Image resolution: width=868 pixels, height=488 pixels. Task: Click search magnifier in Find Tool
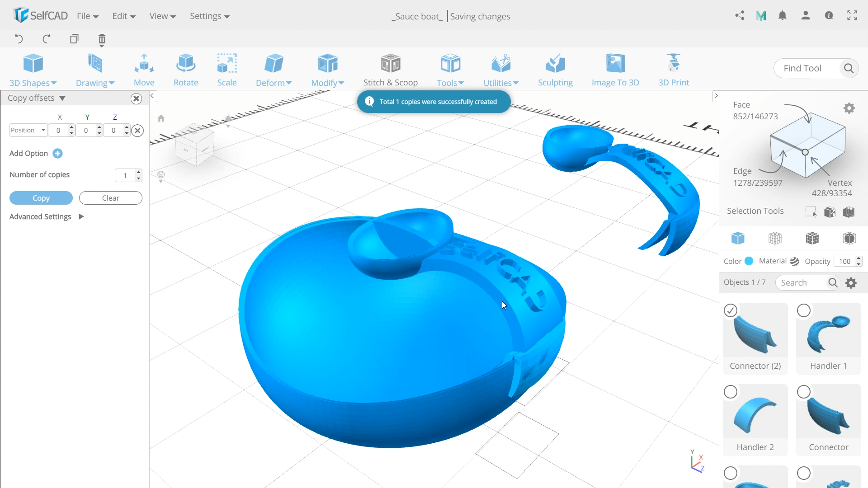click(849, 68)
